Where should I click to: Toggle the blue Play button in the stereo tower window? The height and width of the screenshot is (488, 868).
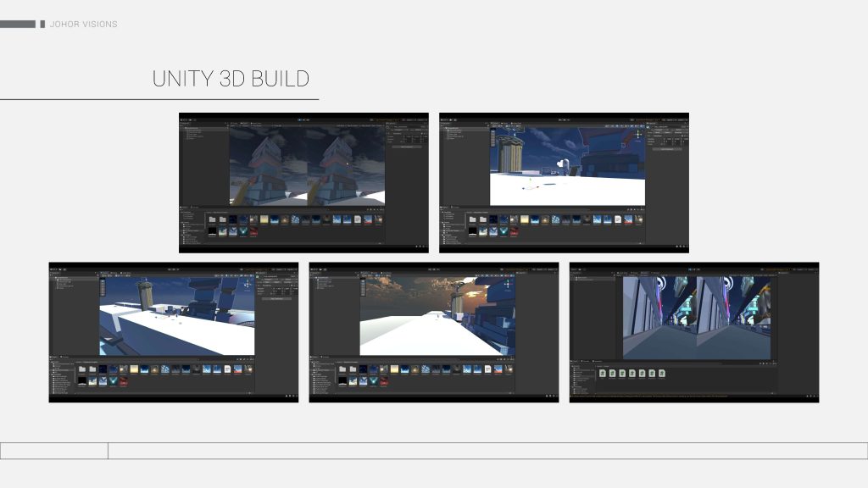299,121
